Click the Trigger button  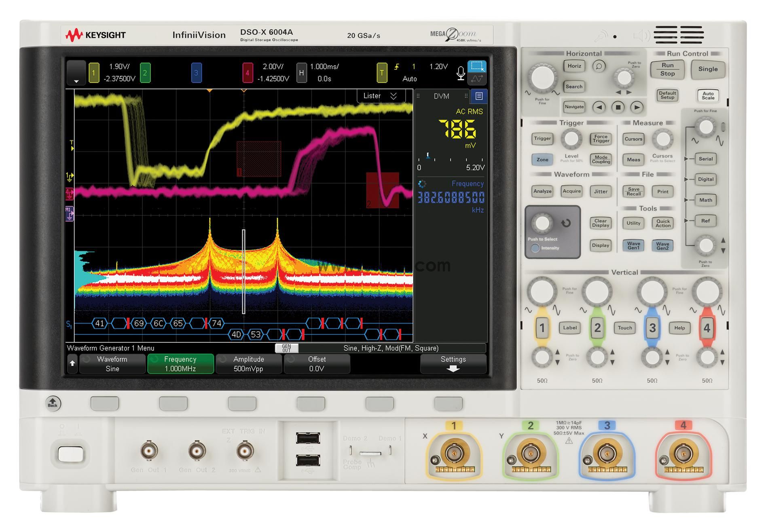tap(542, 139)
